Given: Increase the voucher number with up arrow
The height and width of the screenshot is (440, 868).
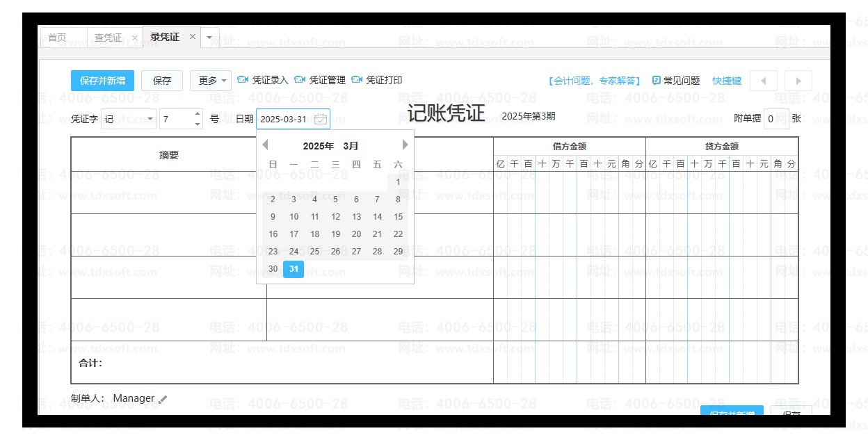Looking at the screenshot, I should tap(198, 115).
